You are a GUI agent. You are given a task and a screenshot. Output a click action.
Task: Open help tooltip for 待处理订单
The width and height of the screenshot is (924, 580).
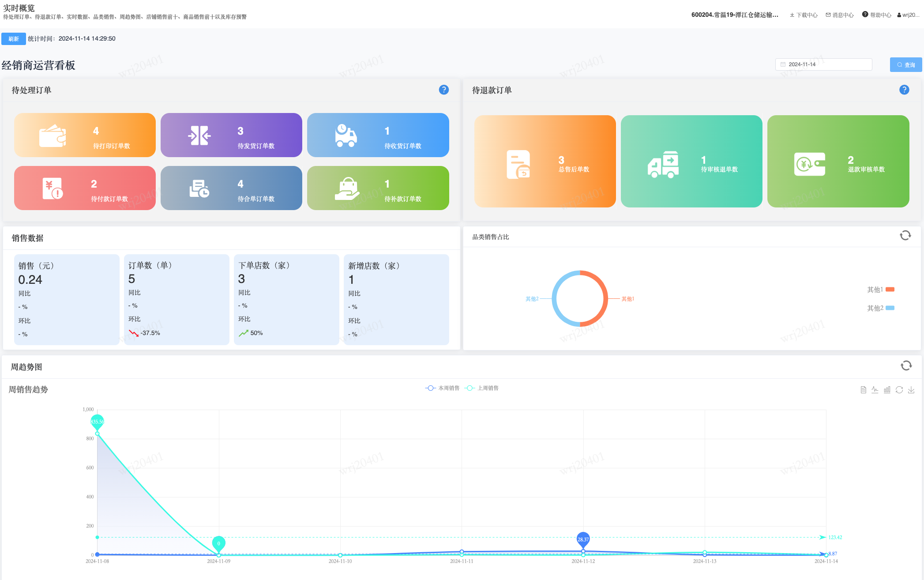[x=444, y=90]
